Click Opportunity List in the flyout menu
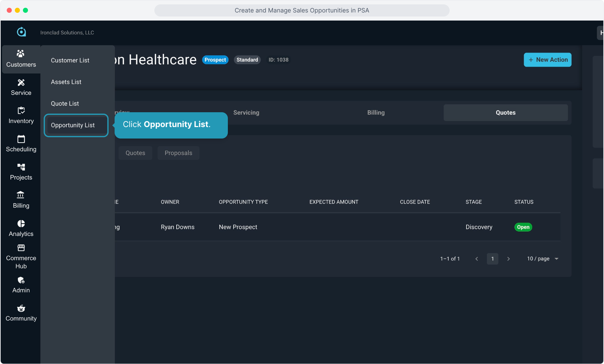The image size is (604, 364). tap(73, 125)
